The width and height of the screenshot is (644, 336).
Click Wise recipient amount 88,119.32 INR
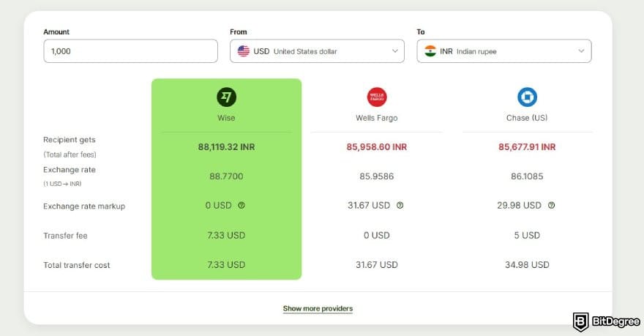(226, 146)
